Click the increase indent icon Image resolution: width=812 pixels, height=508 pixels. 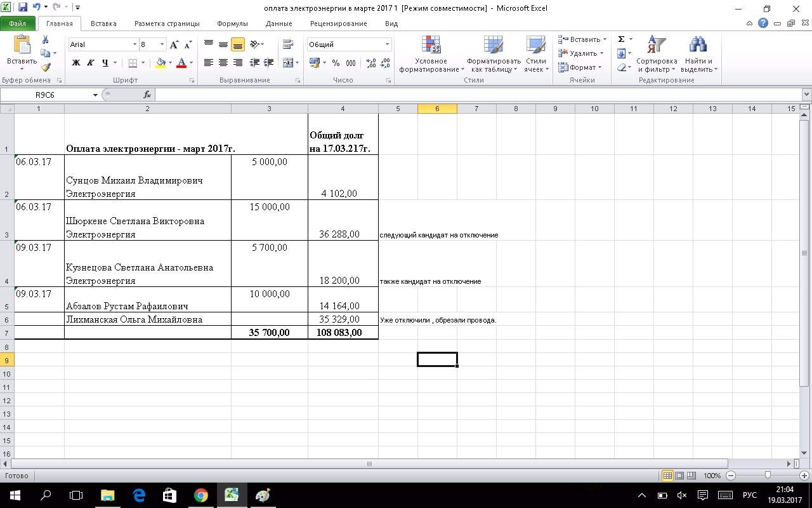268,63
